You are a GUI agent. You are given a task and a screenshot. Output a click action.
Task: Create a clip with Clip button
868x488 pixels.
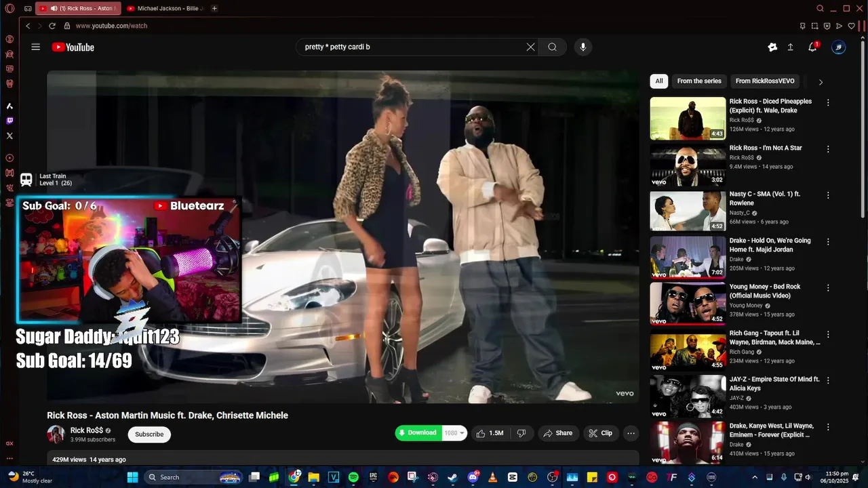click(600, 433)
